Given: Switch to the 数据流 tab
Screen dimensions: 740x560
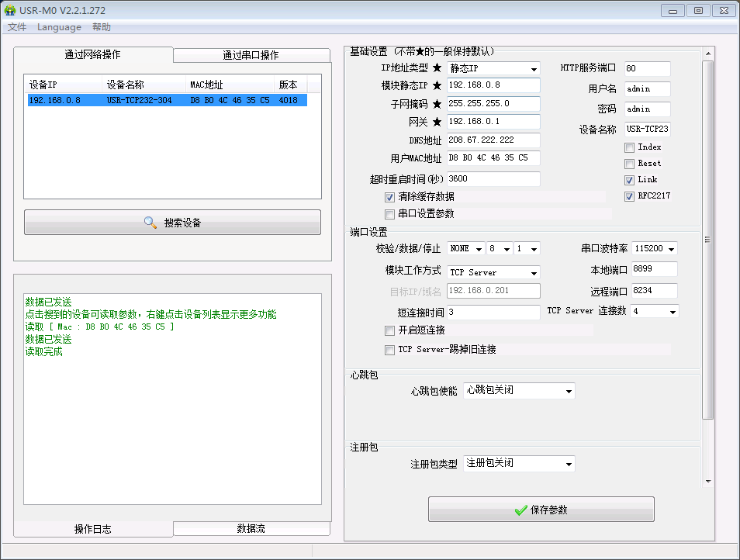Looking at the screenshot, I should tap(251, 528).
